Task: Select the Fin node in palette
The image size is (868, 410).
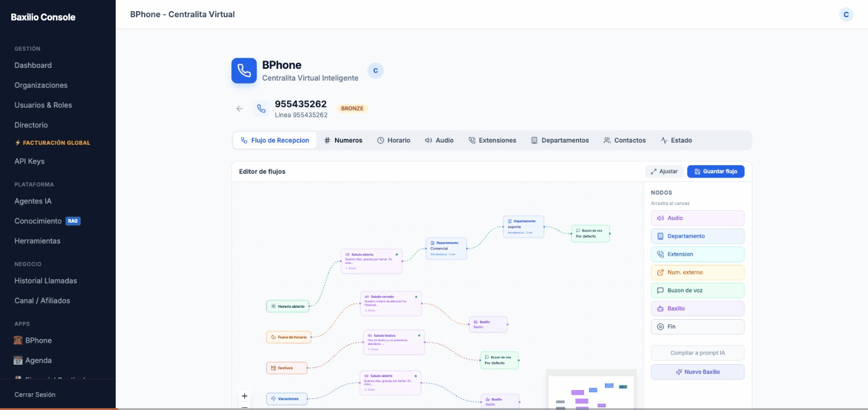Action: click(698, 327)
